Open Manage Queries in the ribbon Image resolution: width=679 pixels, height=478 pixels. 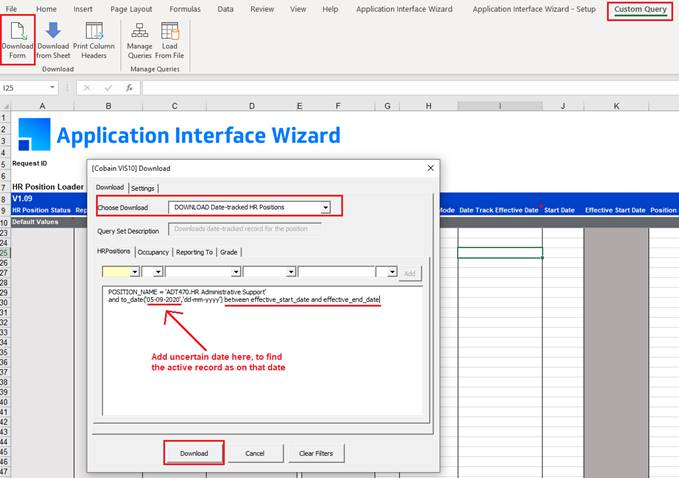[x=139, y=39]
